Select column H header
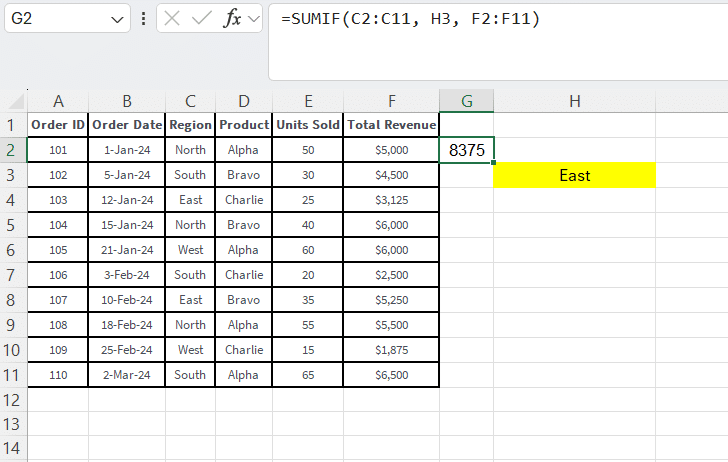The image size is (728, 462). point(575,101)
